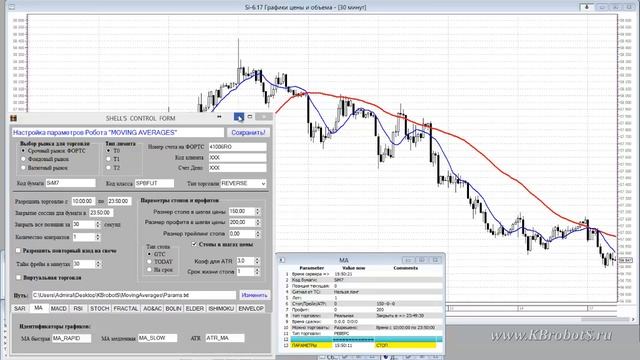Click the 'Изменить' path change button
The width and height of the screenshot is (640, 360).
point(254,295)
